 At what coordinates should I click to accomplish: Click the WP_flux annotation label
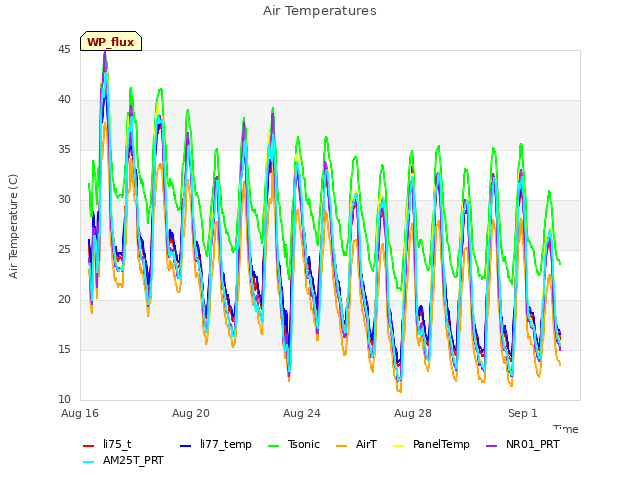pos(111,42)
